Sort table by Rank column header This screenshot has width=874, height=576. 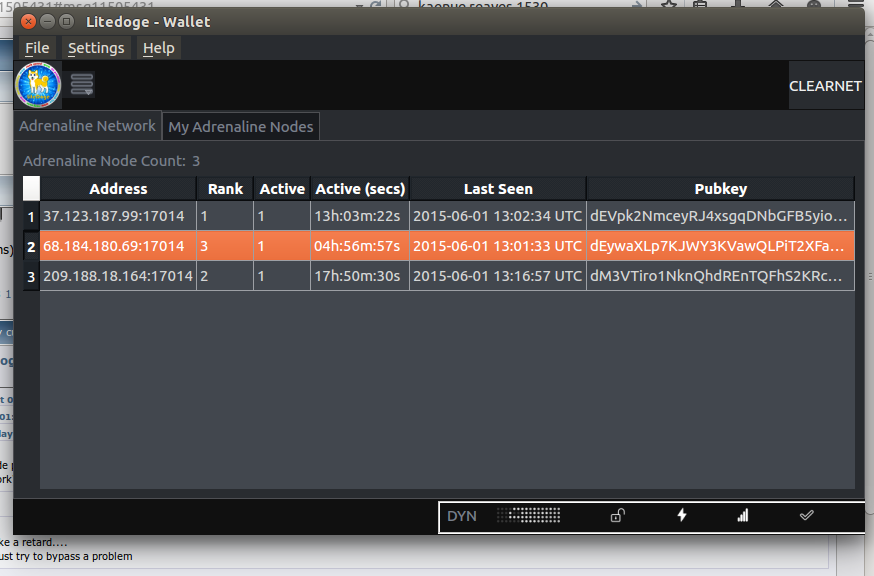tap(225, 189)
